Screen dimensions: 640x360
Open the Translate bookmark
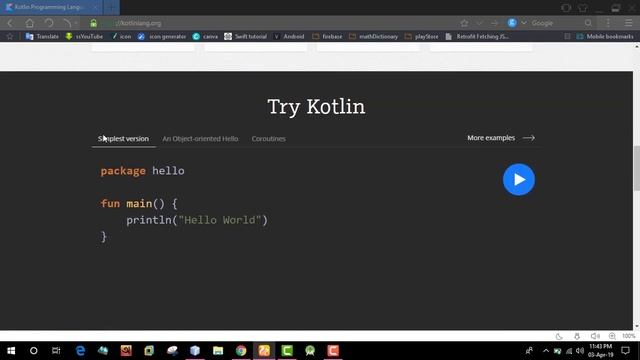tap(42, 36)
